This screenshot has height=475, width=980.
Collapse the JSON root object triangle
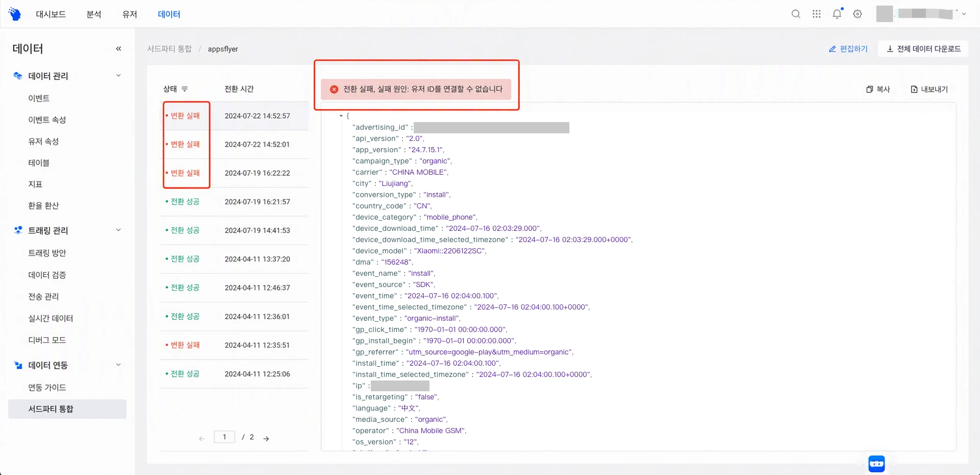click(341, 116)
